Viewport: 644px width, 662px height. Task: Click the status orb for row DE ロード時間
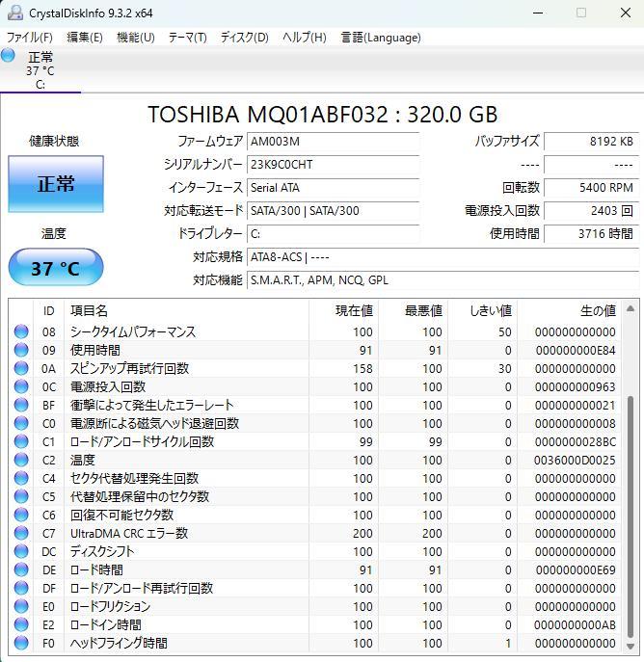point(21,569)
